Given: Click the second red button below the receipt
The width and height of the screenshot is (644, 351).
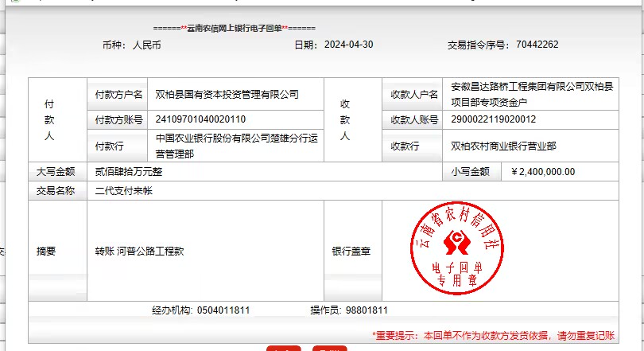Looking at the screenshot, I should (329, 349).
